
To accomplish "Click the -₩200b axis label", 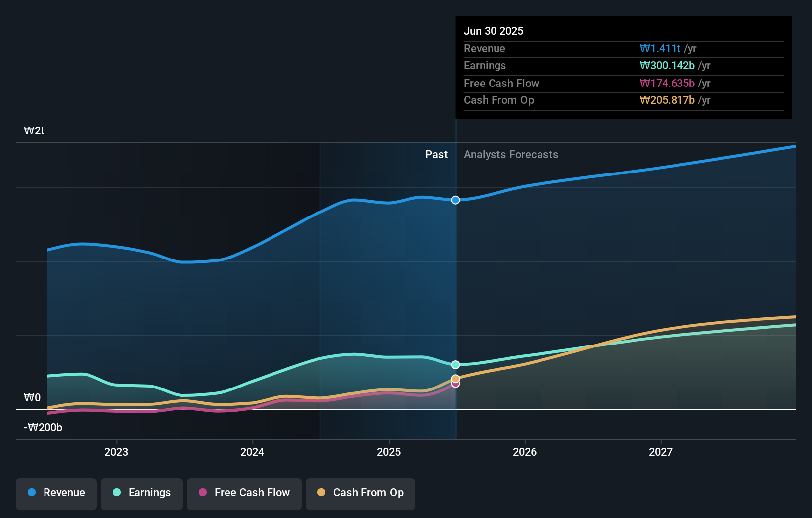I will tap(42, 427).
